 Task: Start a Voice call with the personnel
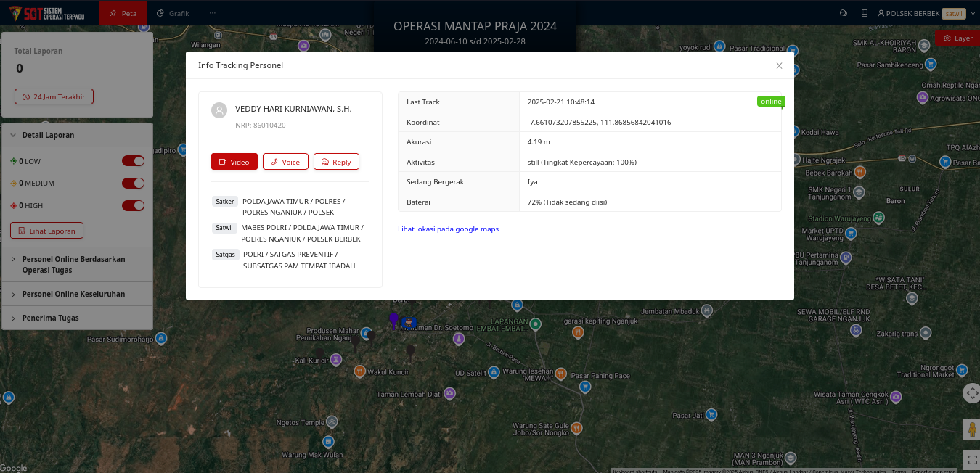[285, 162]
